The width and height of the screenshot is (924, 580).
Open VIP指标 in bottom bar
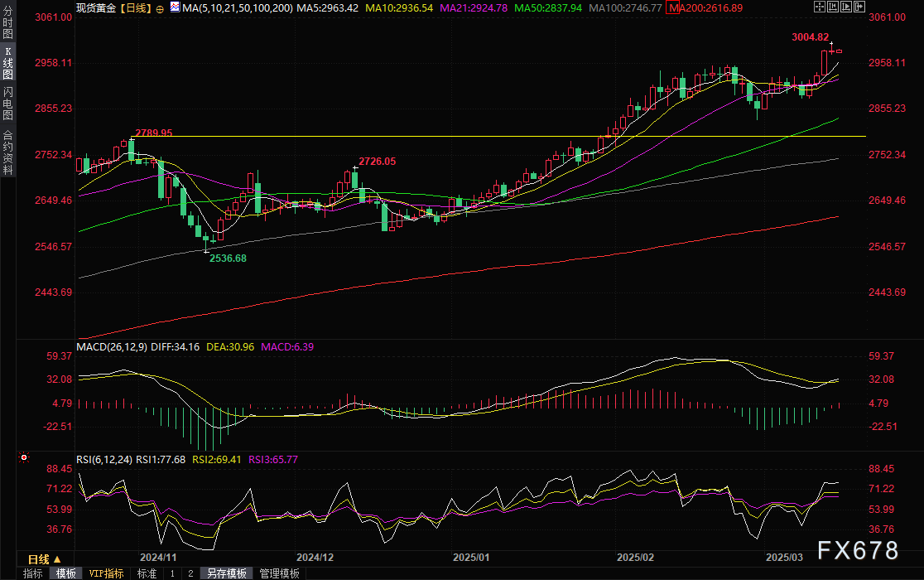click(x=106, y=573)
